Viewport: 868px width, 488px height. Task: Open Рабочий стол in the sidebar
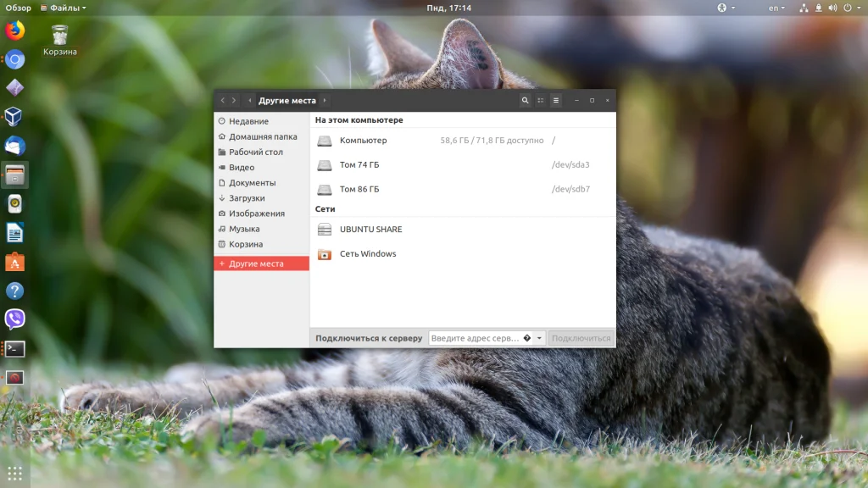pos(261,152)
